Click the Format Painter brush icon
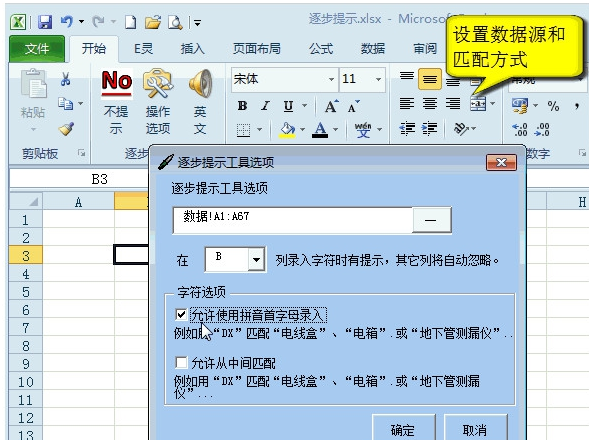The width and height of the screenshot is (589, 440). 66,129
